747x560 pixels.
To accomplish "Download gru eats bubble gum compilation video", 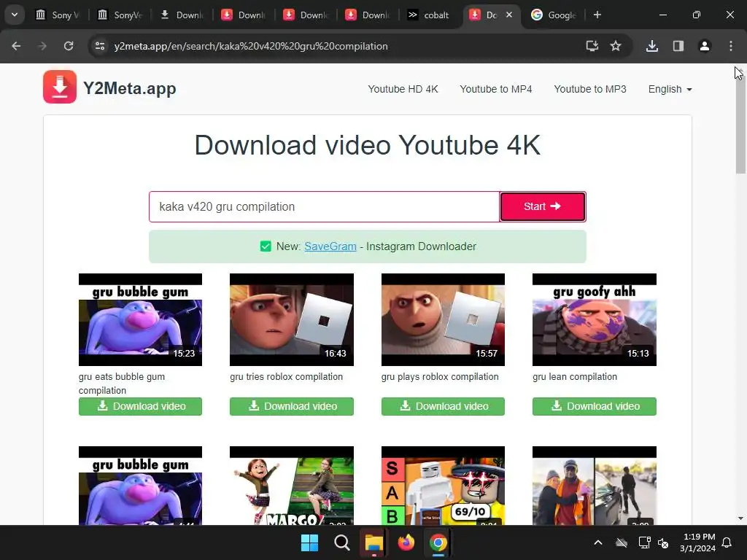I will 140,406.
